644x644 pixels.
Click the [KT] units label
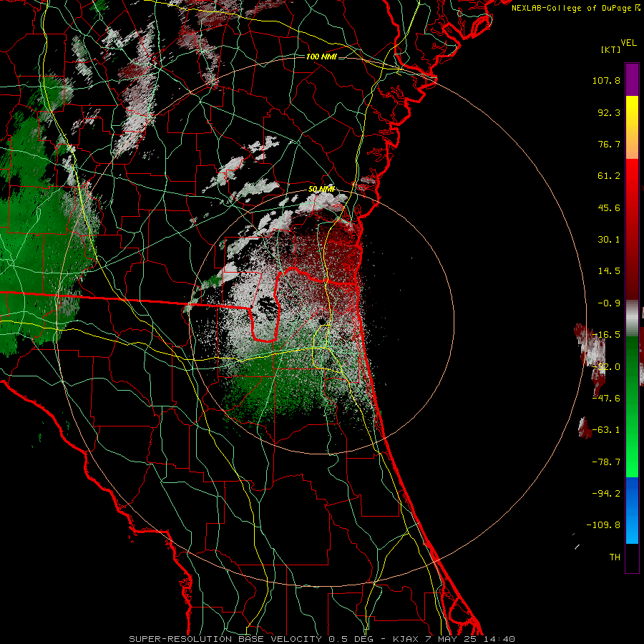tap(611, 49)
